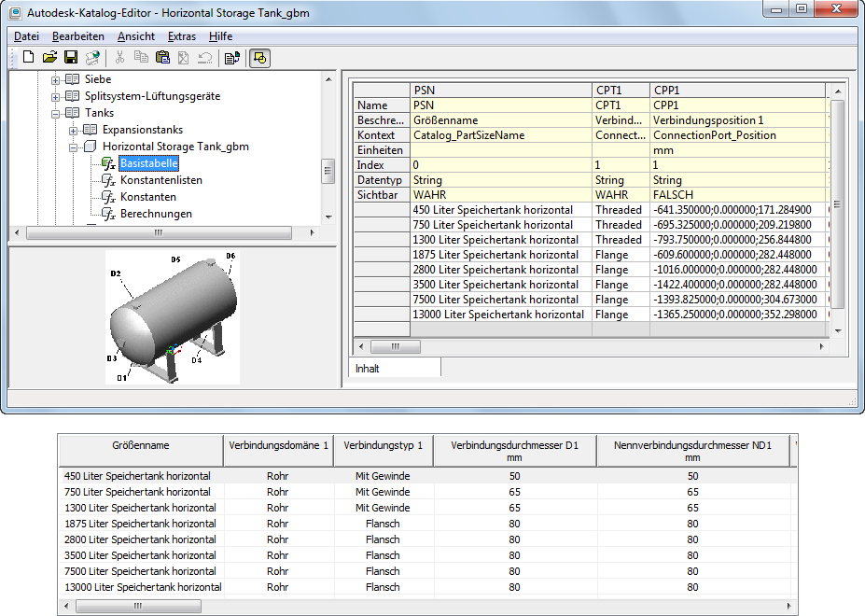Viewport: 865px width, 616px height.
Task: Click the tree panel scroll down arrow
Action: pyautogui.click(x=328, y=217)
